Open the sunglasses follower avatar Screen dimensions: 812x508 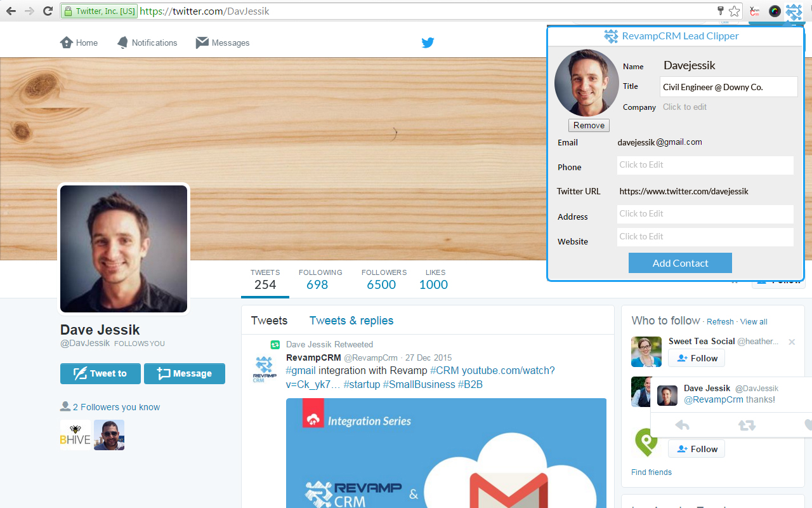click(109, 435)
